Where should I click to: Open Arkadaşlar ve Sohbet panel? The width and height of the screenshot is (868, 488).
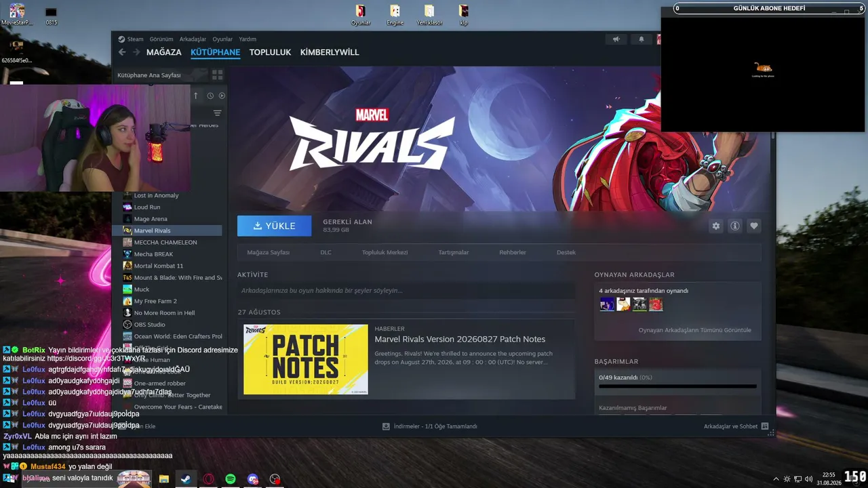pos(736,426)
